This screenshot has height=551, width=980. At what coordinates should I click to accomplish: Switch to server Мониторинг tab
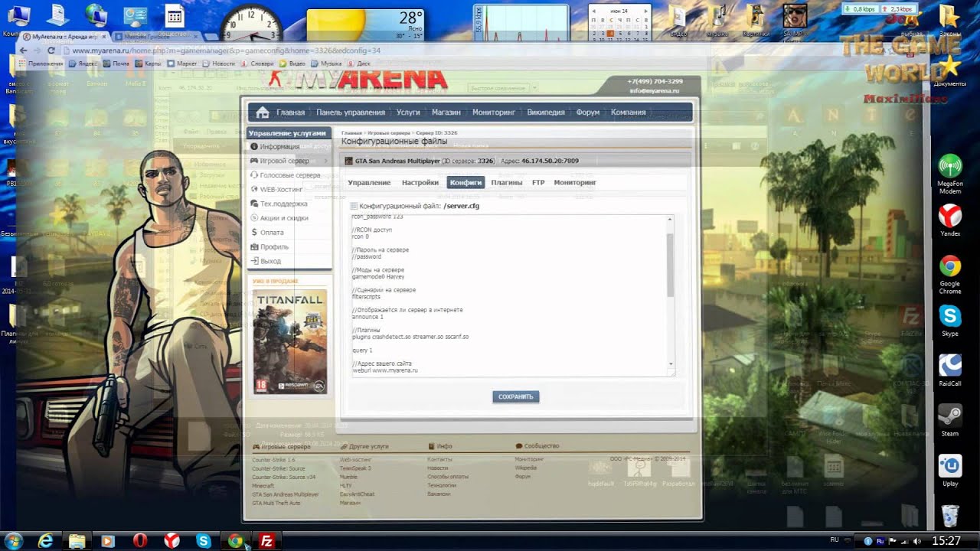point(575,183)
